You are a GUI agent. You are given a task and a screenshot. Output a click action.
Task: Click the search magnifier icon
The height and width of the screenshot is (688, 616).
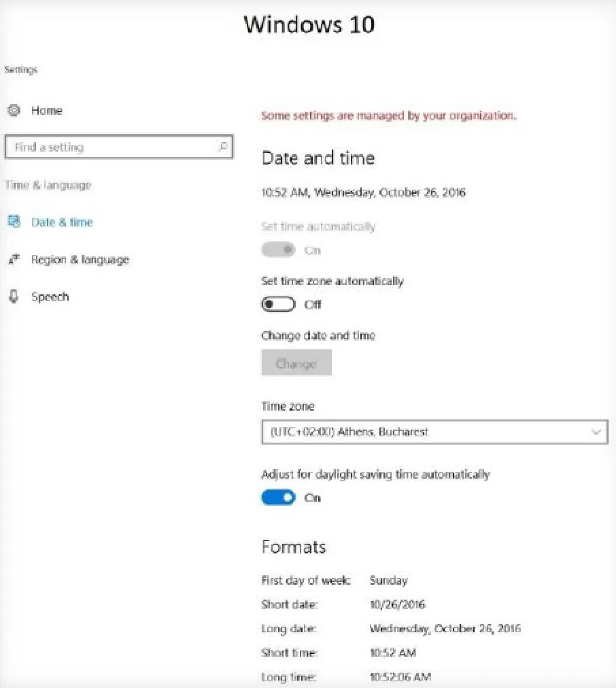click(223, 147)
